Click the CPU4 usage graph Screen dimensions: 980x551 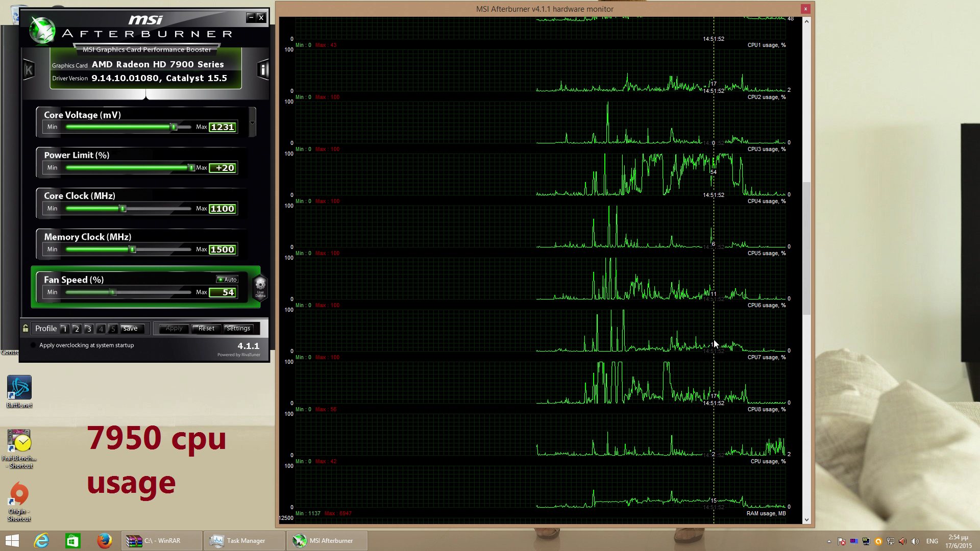point(541,227)
